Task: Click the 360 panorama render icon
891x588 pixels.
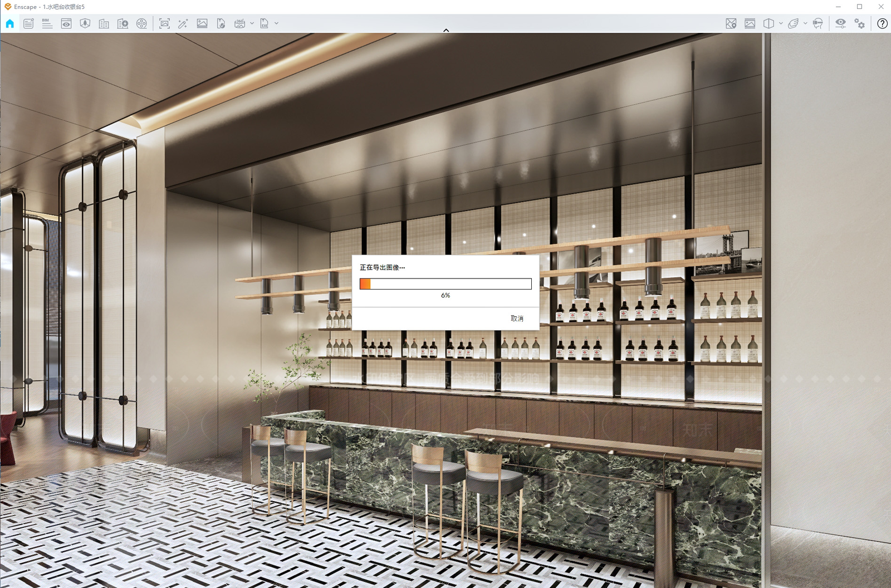Action: [x=240, y=23]
